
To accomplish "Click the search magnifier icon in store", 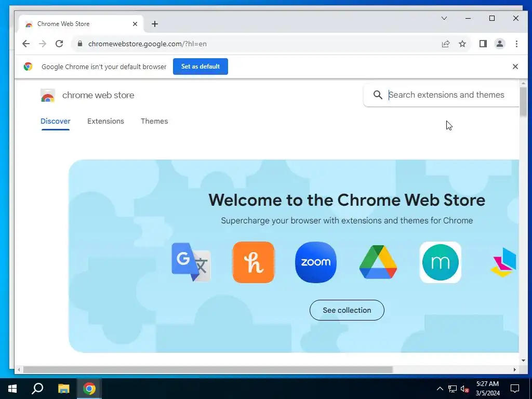I will coord(378,95).
